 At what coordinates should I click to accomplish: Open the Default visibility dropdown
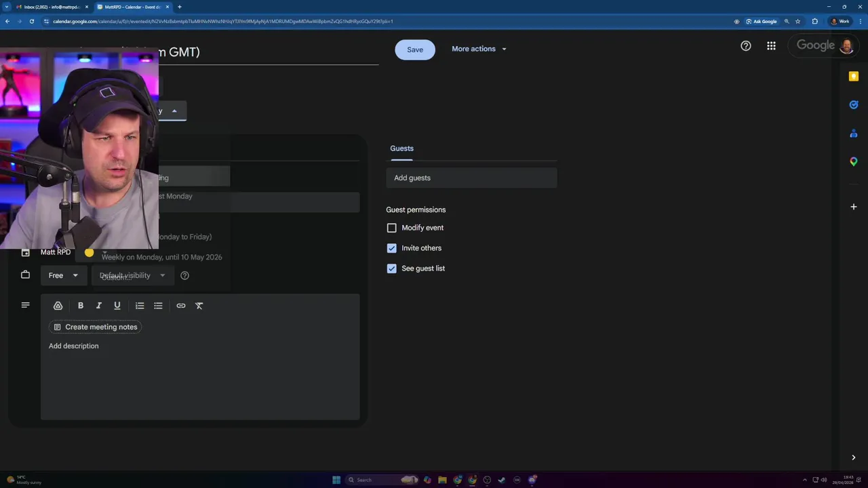tap(132, 276)
